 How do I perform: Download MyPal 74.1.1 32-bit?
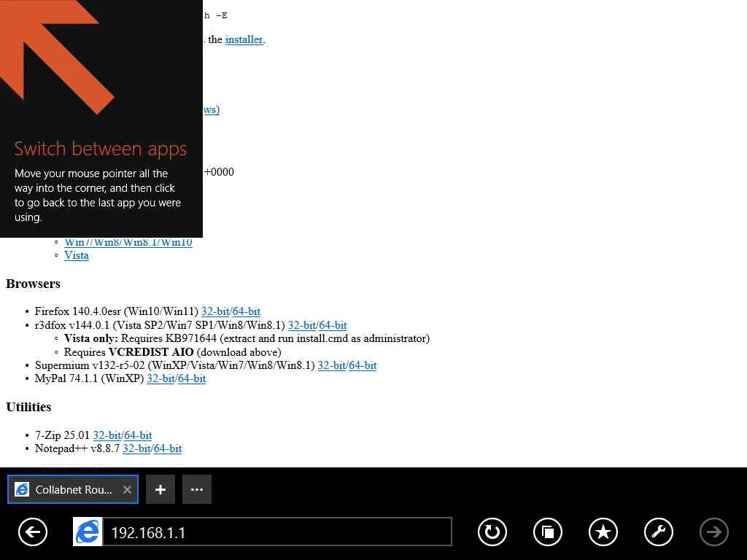[161, 378]
